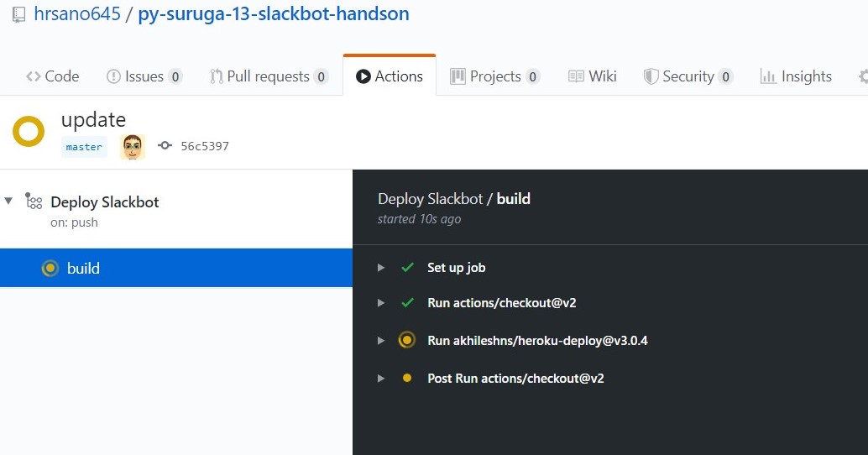The width and height of the screenshot is (868, 455).
Task: Select the build job row
Action: pos(176,268)
